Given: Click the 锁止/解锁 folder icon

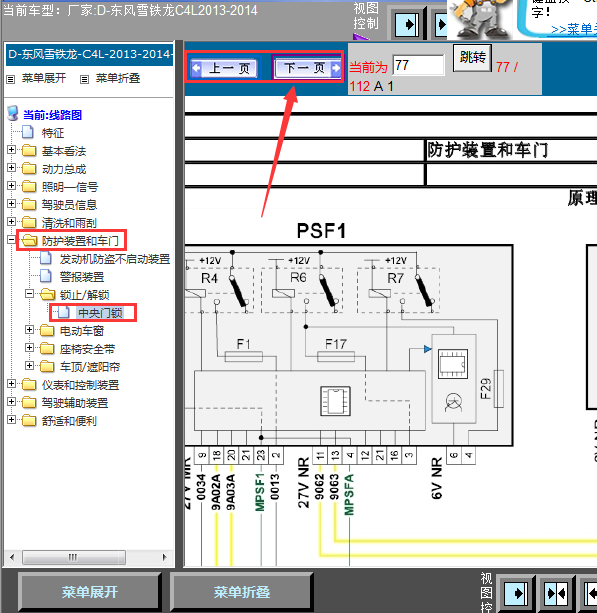Looking at the screenshot, I should pyautogui.click(x=47, y=294).
